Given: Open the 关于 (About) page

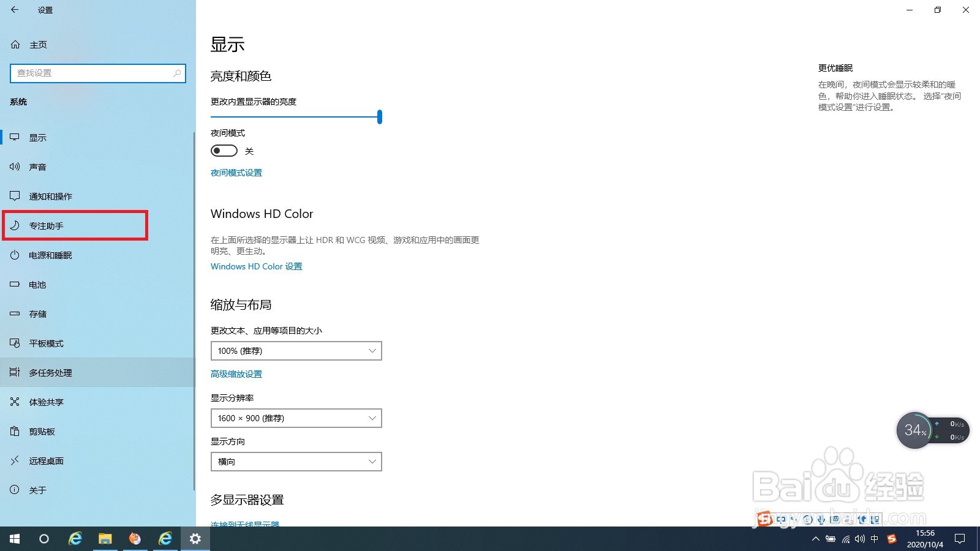Looking at the screenshot, I should click(x=37, y=490).
